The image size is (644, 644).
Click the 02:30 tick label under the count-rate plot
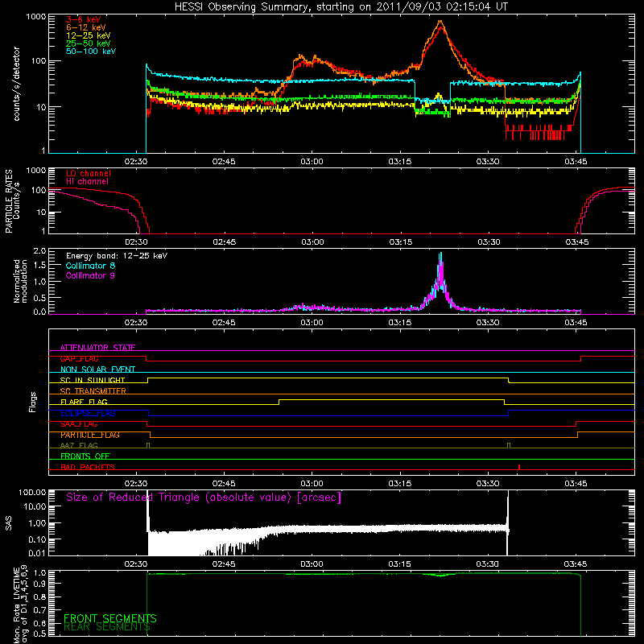tap(136, 162)
